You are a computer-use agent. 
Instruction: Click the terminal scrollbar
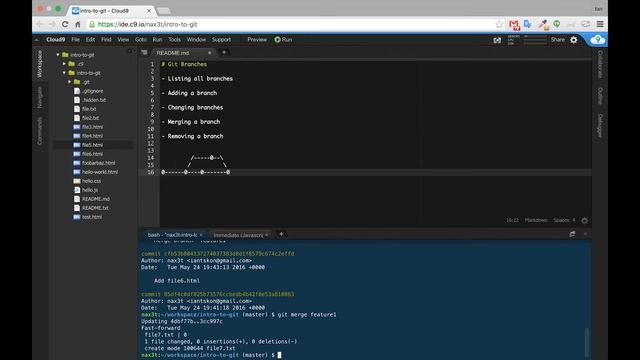click(587, 342)
